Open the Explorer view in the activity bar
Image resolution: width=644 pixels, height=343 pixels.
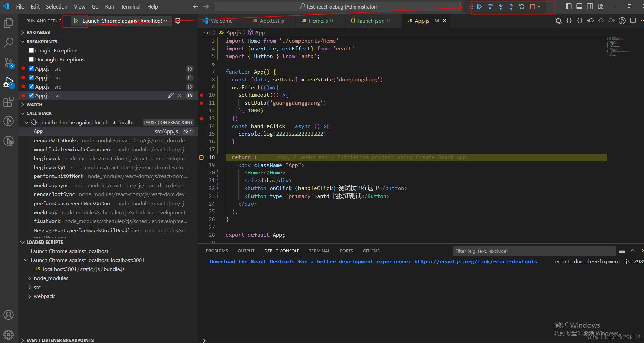click(x=9, y=23)
